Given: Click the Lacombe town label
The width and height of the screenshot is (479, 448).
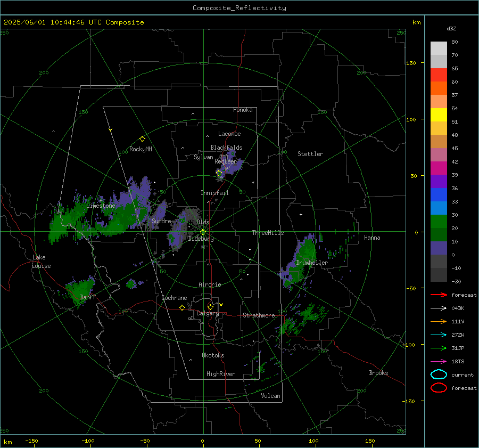Looking at the screenshot, I should 229,134.
